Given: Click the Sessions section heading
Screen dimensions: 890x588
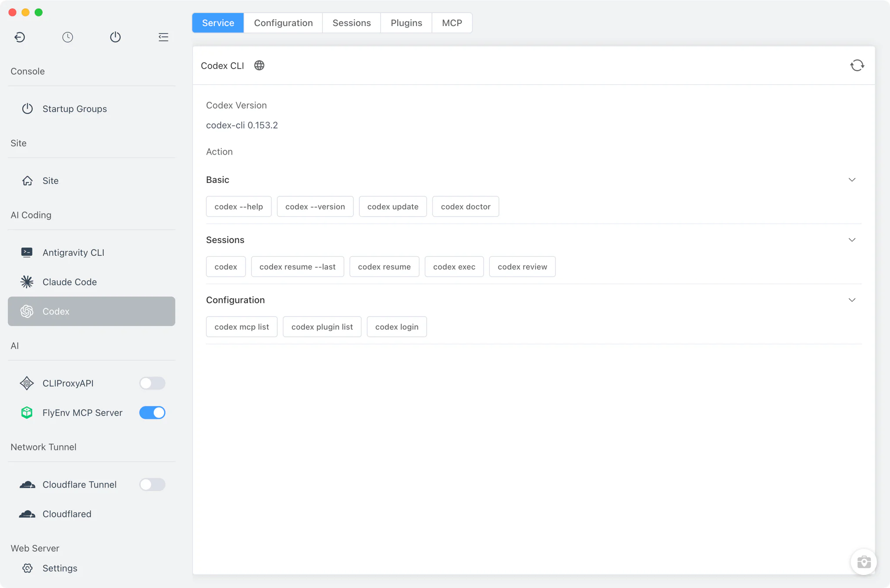Looking at the screenshot, I should pos(225,240).
